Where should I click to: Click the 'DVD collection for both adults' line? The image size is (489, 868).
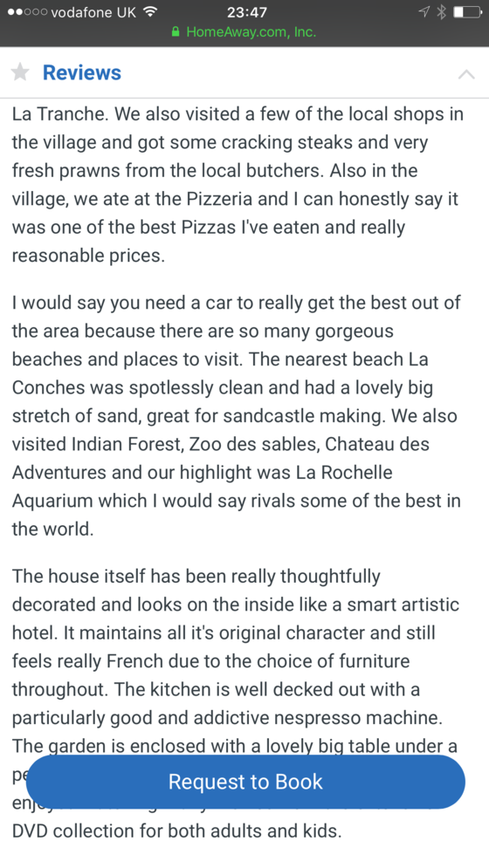(177, 830)
